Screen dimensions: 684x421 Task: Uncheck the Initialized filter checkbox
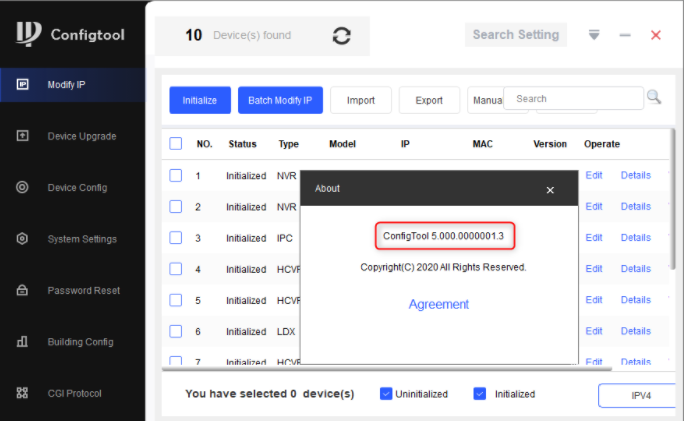(x=480, y=394)
